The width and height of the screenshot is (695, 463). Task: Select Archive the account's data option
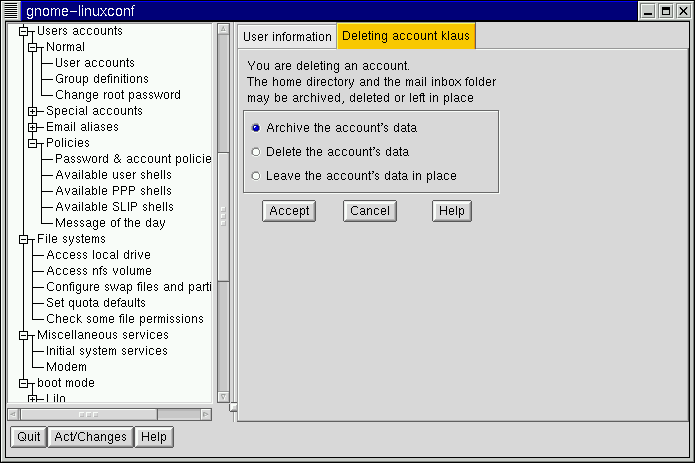pyautogui.click(x=256, y=128)
